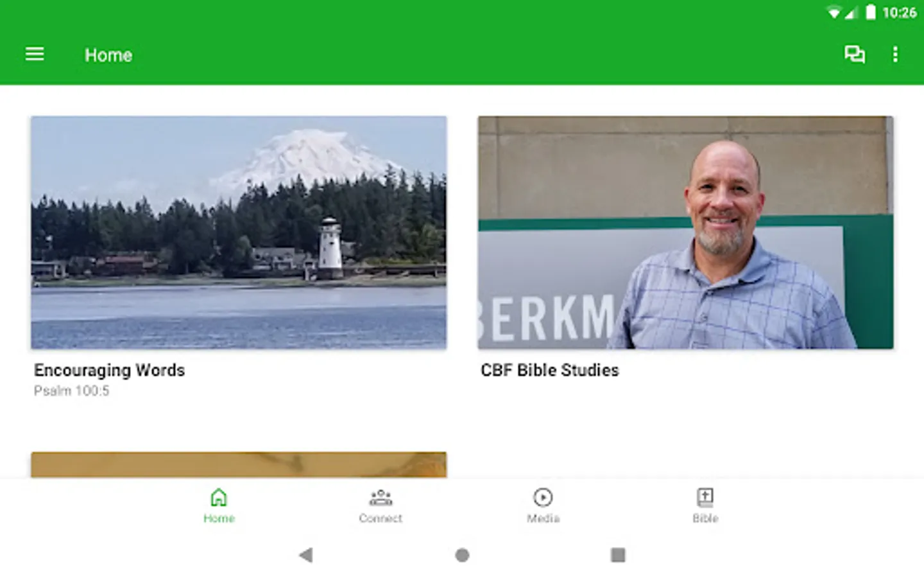Screen dimensions: 924x578
Task: Tap the recent apps square button
Action: 618,555
